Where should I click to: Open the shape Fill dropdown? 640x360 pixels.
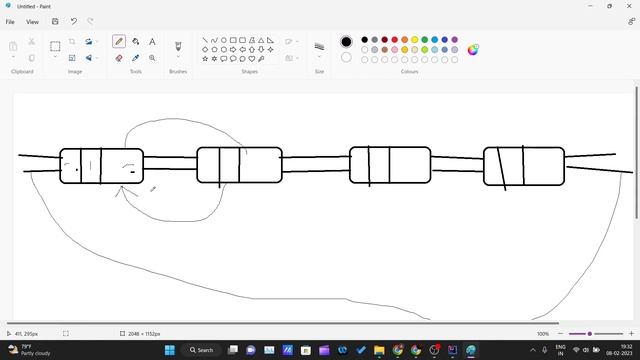click(297, 58)
